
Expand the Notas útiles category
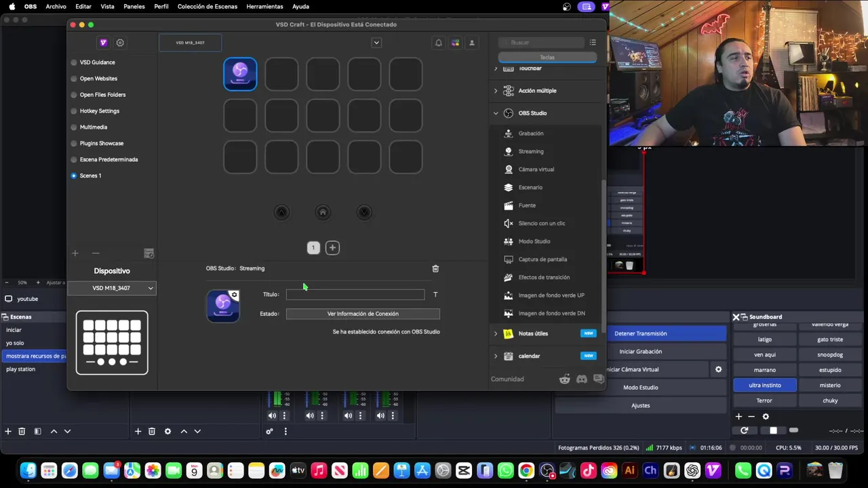[x=496, y=333]
